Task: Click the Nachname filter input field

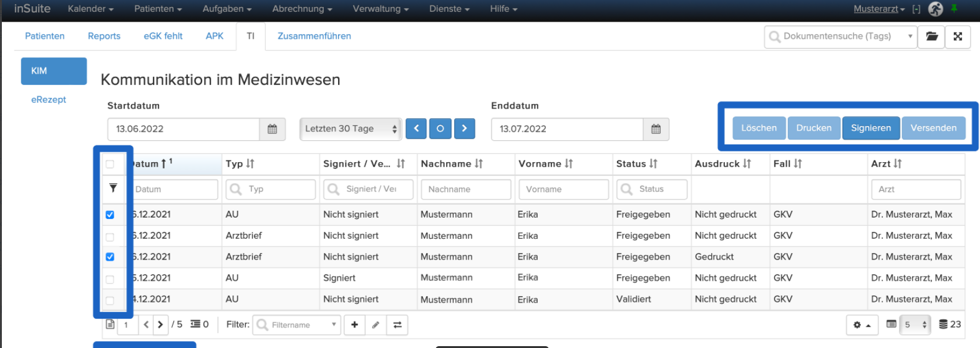Action: click(x=466, y=190)
